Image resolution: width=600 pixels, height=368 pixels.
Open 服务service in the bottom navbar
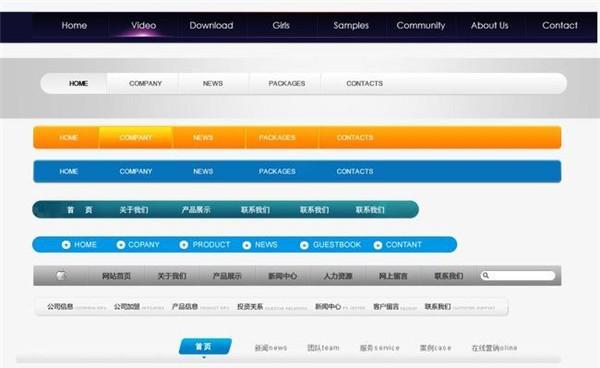[x=380, y=348]
